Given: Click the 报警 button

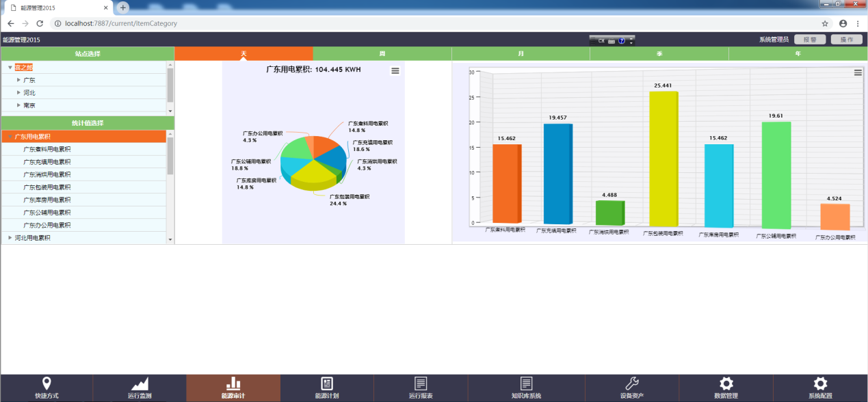Looking at the screenshot, I should click(809, 40).
